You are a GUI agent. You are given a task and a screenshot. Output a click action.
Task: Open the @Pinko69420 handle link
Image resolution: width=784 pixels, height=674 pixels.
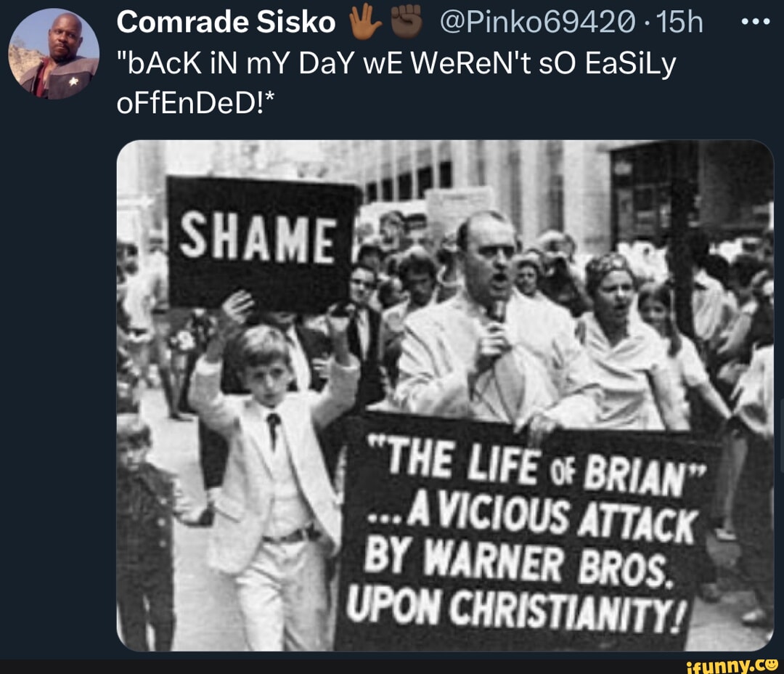[538, 22]
